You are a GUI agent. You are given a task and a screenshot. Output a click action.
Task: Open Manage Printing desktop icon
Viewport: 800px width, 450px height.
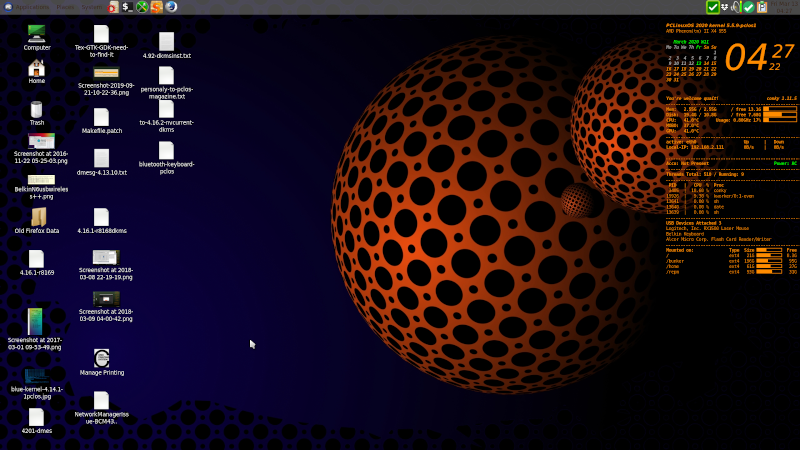(101, 358)
